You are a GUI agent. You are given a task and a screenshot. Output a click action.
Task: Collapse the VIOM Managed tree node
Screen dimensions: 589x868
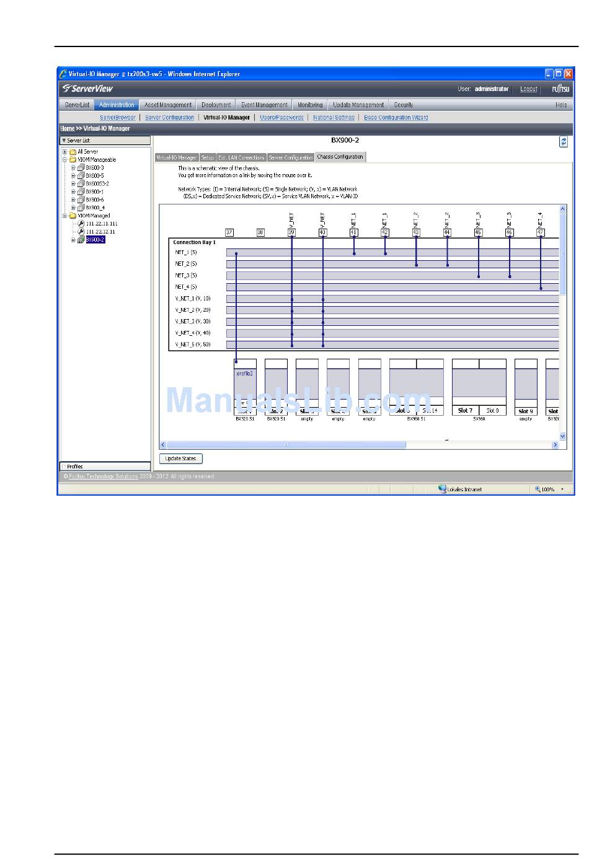point(64,216)
